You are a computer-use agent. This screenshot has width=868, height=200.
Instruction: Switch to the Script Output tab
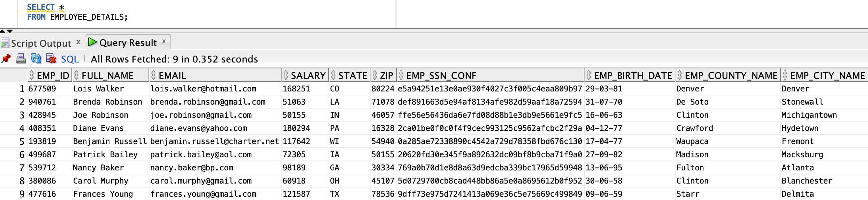click(x=41, y=43)
